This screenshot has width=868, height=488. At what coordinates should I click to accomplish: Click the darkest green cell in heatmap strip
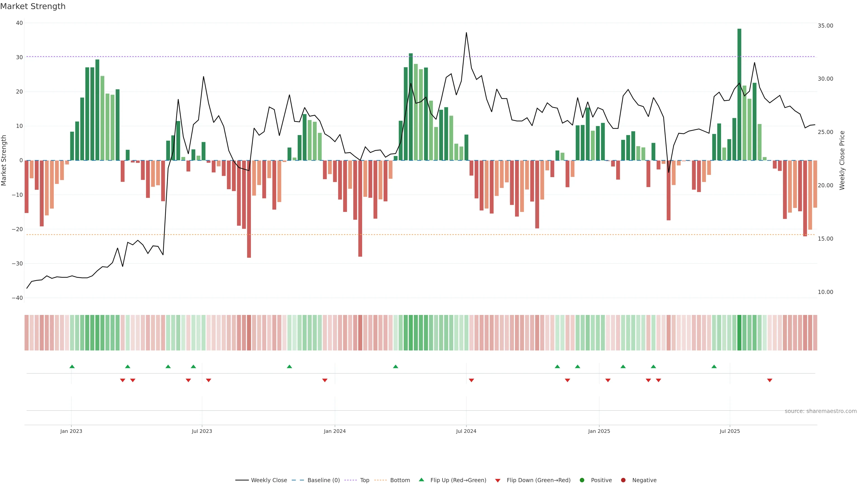pyautogui.click(x=739, y=333)
